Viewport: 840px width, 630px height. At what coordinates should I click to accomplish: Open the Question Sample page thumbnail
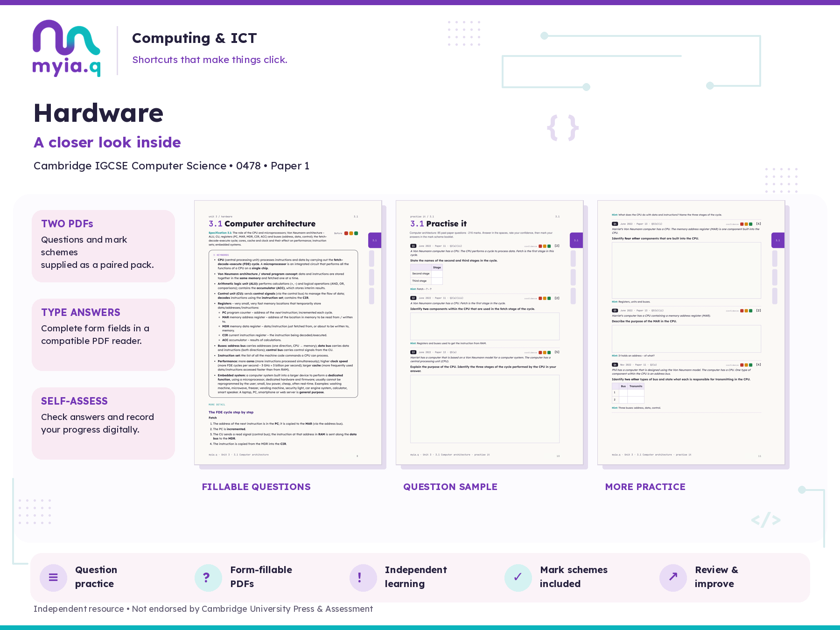(490, 333)
